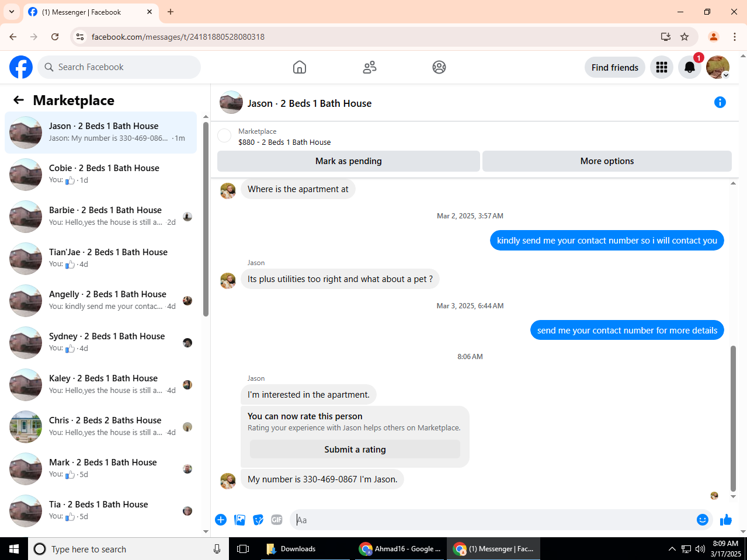Open the Downloads taskbar window

(305, 549)
